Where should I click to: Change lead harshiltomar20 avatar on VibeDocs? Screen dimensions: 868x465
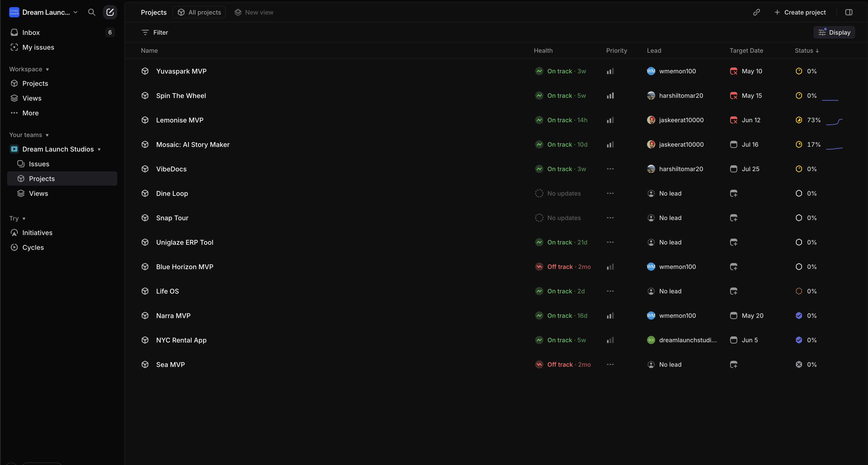pyautogui.click(x=651, y=169)
